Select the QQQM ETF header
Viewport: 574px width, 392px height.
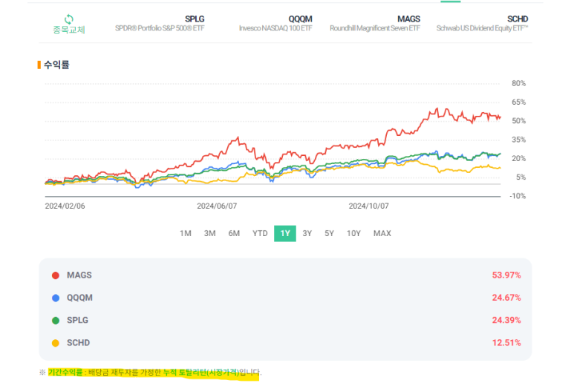pyautogui.click(x=300, y=19)
